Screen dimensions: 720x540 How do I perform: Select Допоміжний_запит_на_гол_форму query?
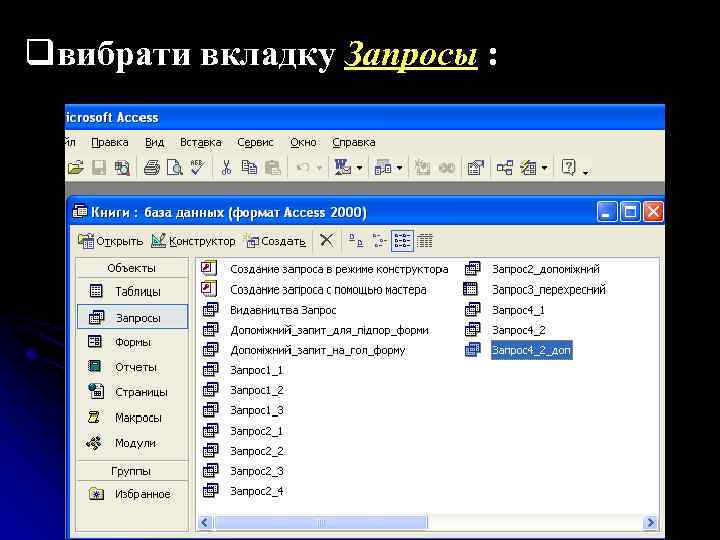tap(304, 350)
